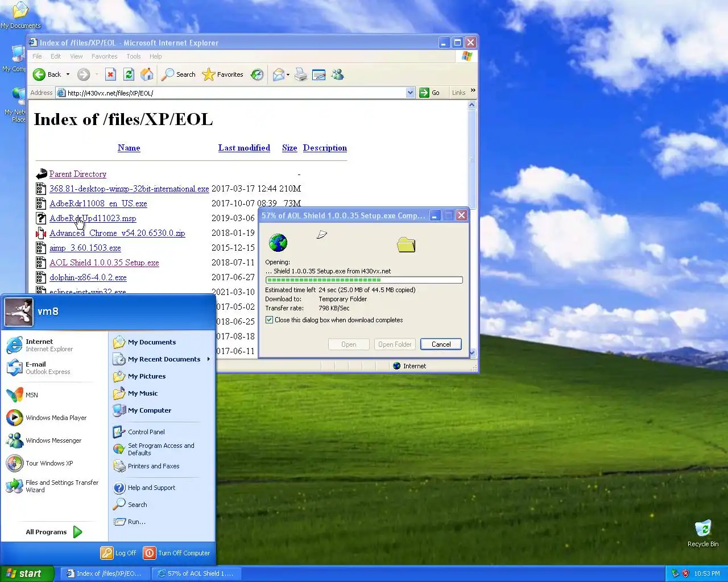Open Files and Settings Transfer Wizard
The image size is (728, 582).
(x=55, y=486)
